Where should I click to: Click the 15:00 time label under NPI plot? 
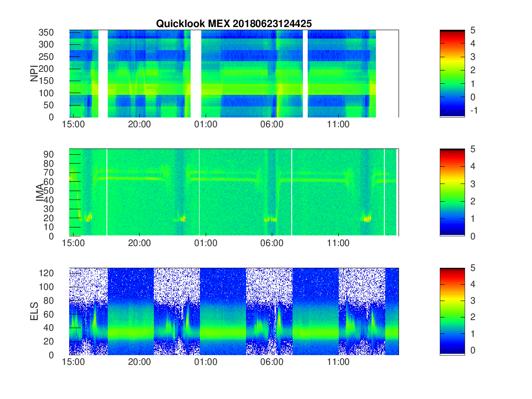[74, 125]
